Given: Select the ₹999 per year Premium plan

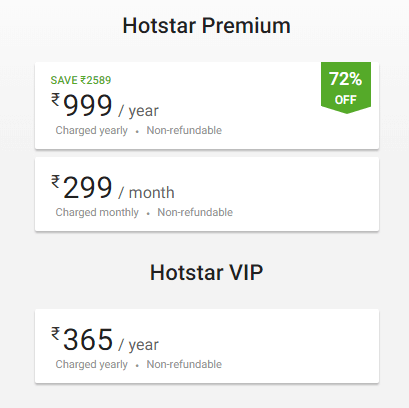Looking at the screenshot, I should pos(207,105).
